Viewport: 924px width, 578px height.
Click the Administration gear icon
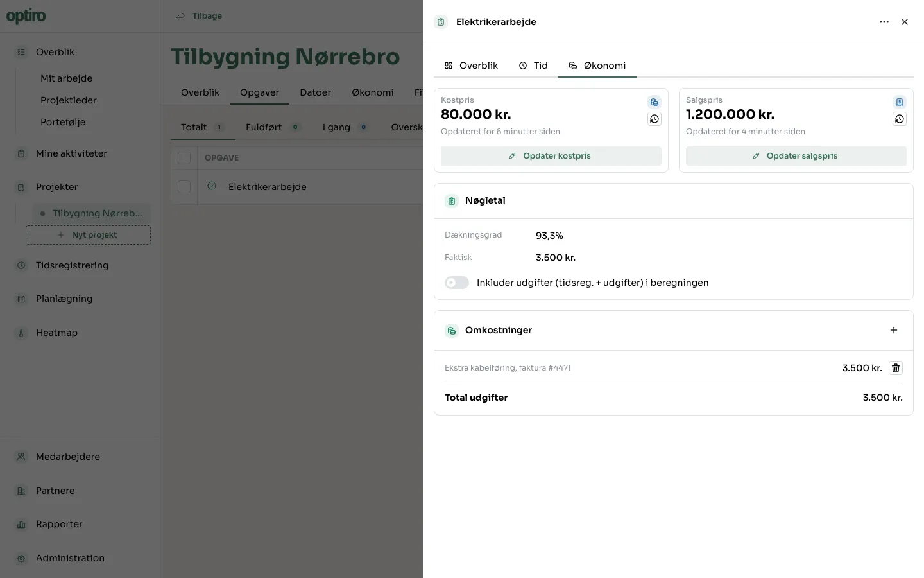(21, 559)
